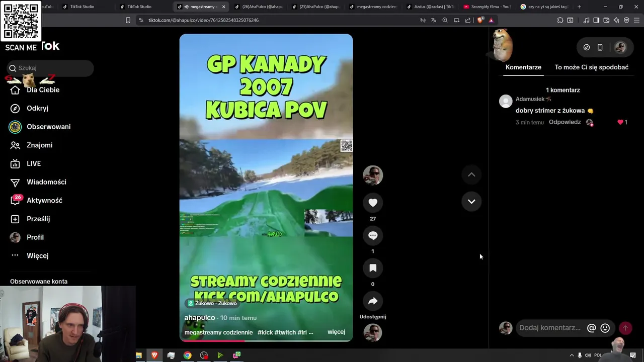
Task: Open the Adamusiek commenter profile name
Action: pyautogui.click(x=530, y=99)
